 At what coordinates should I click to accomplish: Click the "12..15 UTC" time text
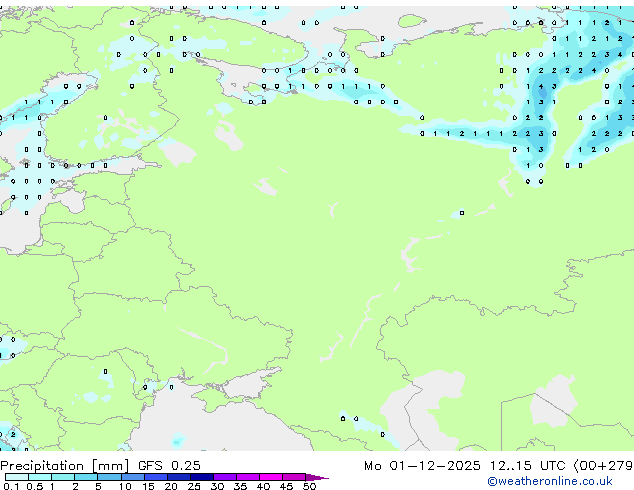click(x=527, y=466)
